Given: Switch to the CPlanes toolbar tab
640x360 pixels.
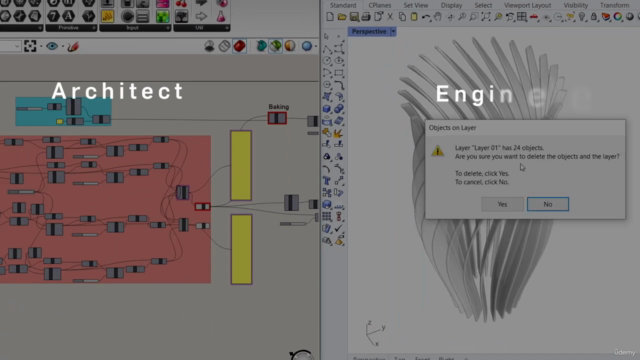Looking at the screenshot, I should (380, 5).
